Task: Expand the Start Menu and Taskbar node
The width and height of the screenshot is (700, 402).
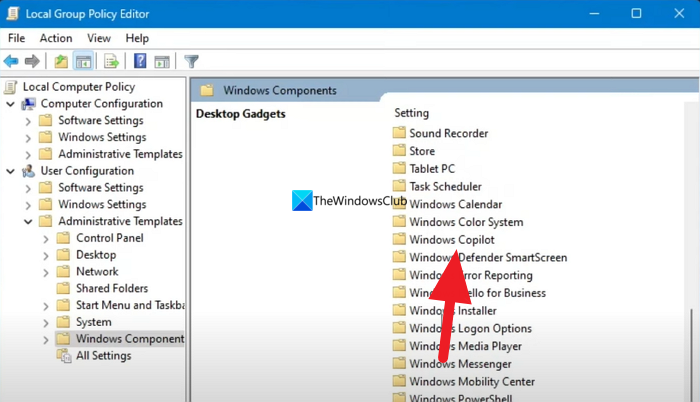Action: tap(46, 306)
